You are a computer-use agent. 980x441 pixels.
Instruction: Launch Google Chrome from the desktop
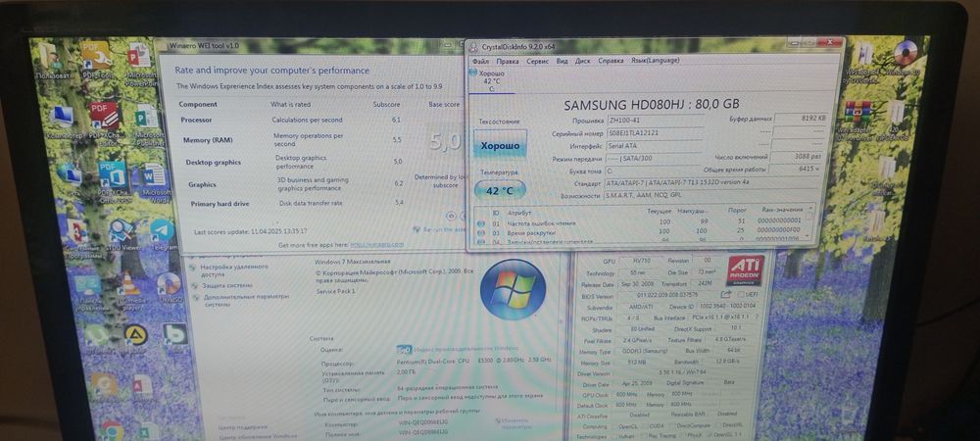[113, 430]
